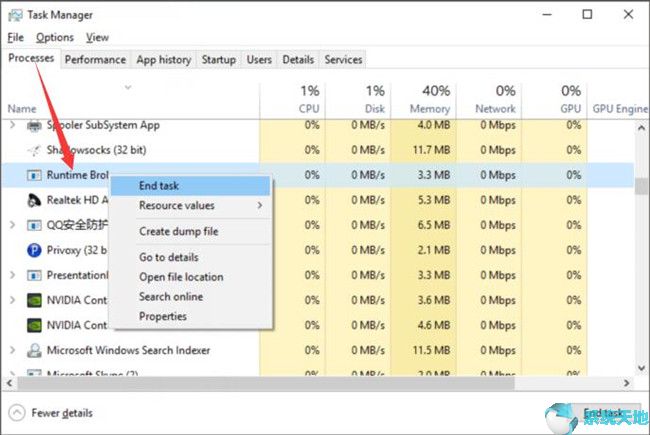Open the View menu
This screenshot has width=650, height=435.
click(x=97, y=37)
